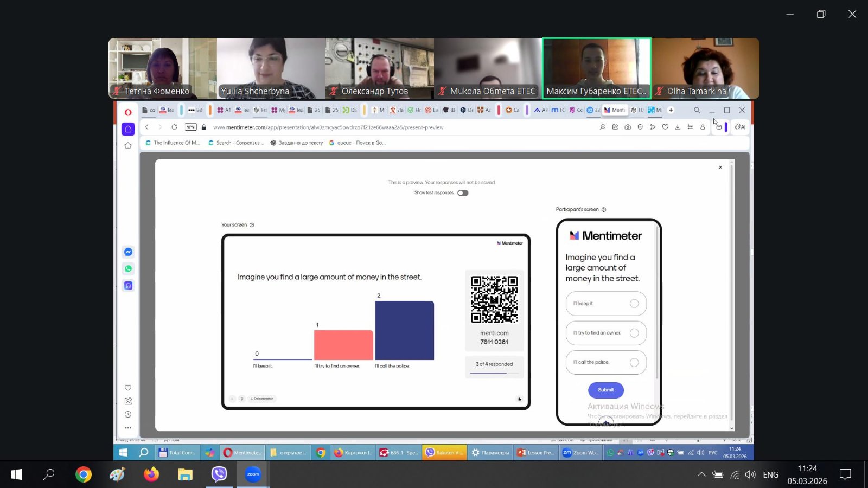Open a new browser tab with plus

click(x=671, y=110)
